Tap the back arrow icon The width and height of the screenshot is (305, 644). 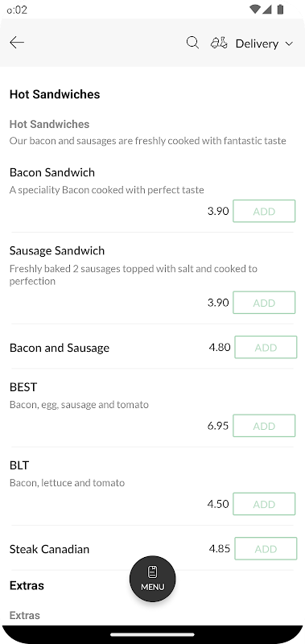point(17,43)
